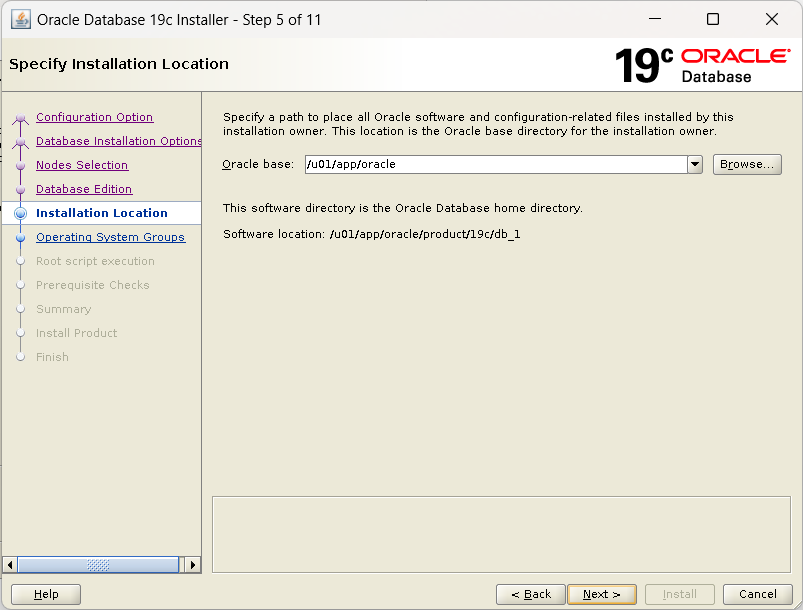The height and width of the screenshot is (610, 803).
Task: Click the Nodes Selection step bullet
Action: click(x=20, y=165)
